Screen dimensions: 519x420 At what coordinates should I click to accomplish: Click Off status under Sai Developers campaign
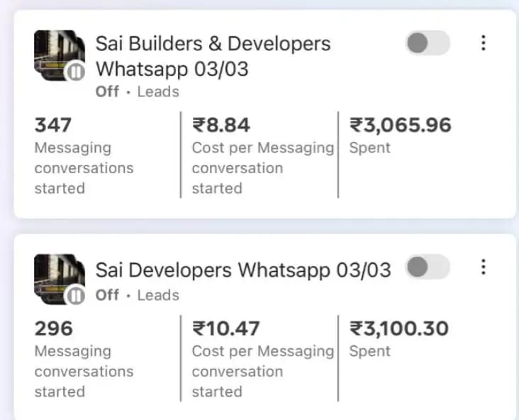(x=107, y=294)
